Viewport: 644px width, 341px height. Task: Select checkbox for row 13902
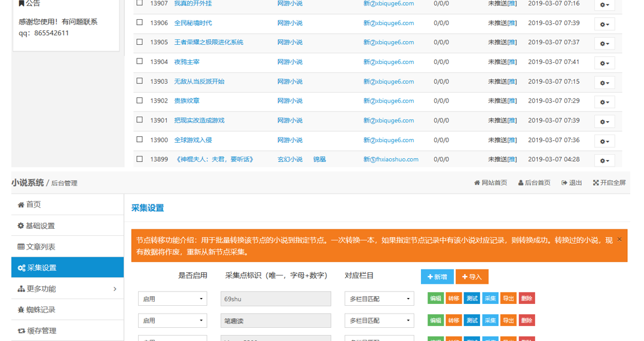139,100
